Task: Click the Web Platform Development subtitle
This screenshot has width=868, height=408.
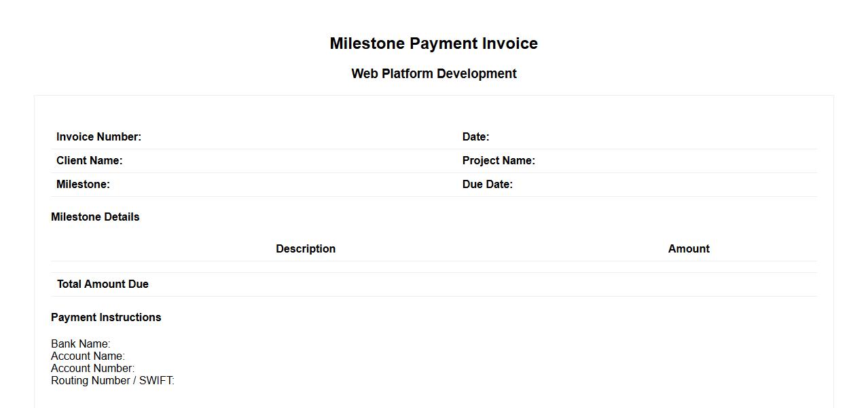Action: pos(433,73)
